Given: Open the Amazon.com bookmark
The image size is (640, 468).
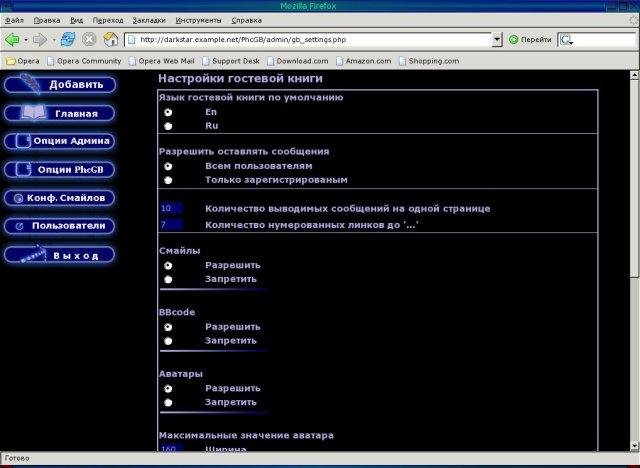Looking at the screenshot, I should (x=364, y=61).
